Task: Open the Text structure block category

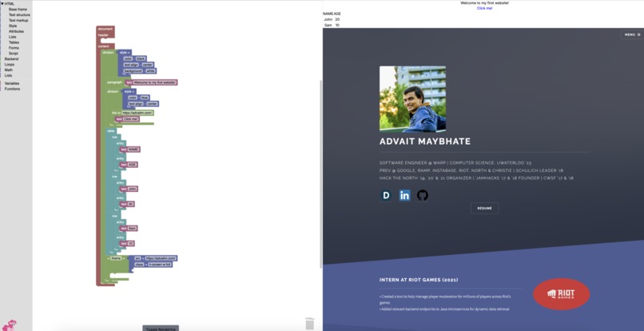Action: point(19,15)
